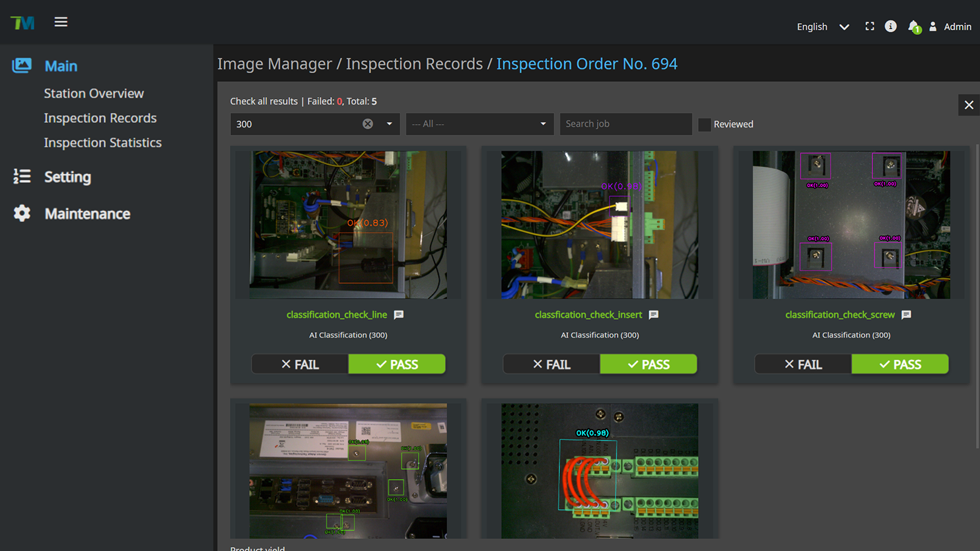Click Inspection Records breadcrumb link
The width and height of the screenshot is (980, 551).
click(414, 64)
